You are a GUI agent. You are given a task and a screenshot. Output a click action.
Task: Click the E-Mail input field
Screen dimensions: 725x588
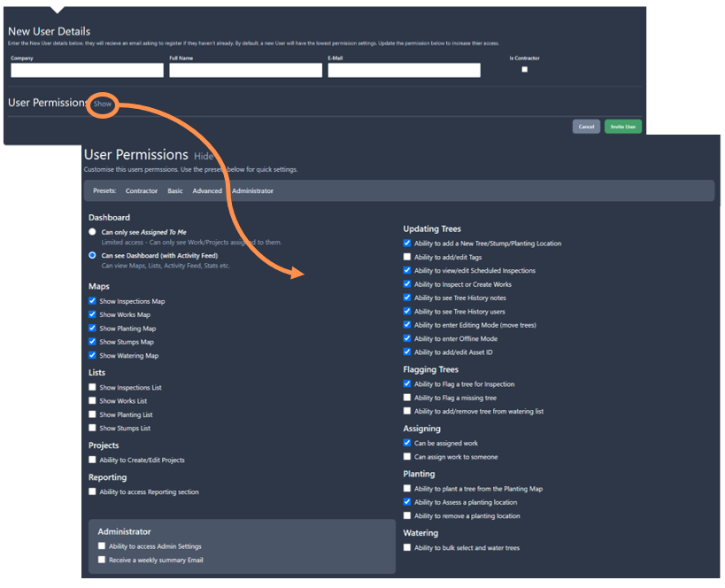(x=404, y=70)
